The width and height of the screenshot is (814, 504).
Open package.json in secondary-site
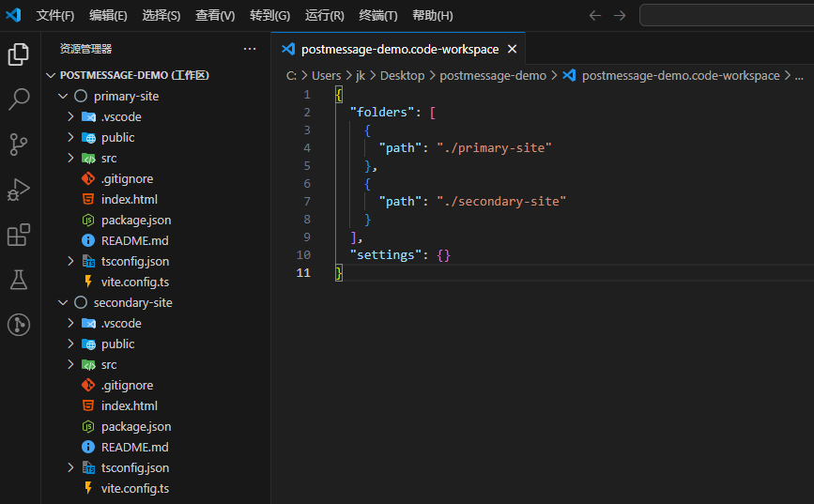[136, 427]
